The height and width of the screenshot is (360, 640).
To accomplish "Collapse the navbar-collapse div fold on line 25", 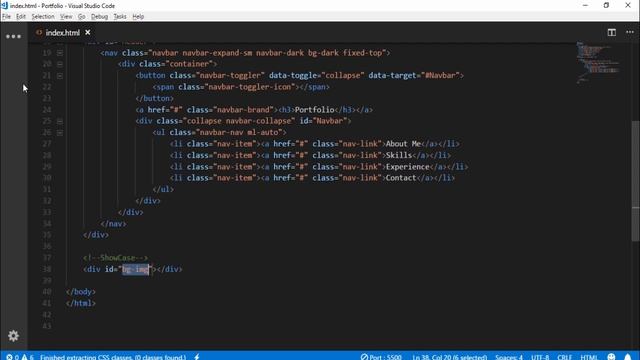I will point(60,121).
